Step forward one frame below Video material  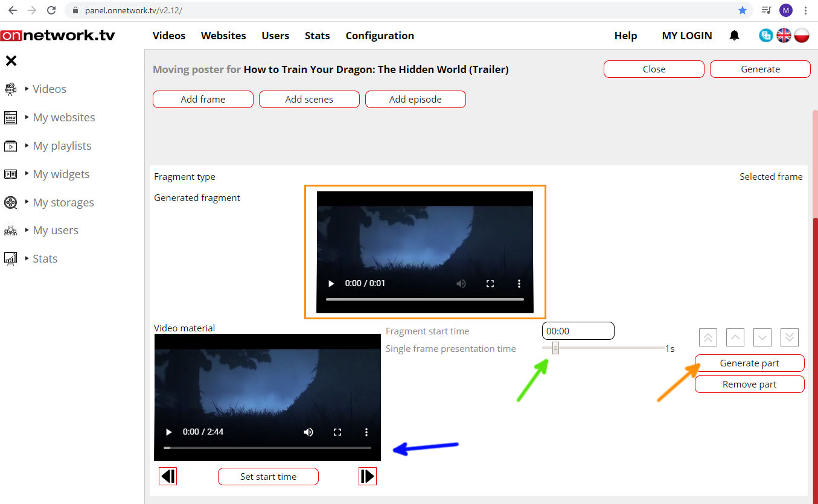pos(367,476)
